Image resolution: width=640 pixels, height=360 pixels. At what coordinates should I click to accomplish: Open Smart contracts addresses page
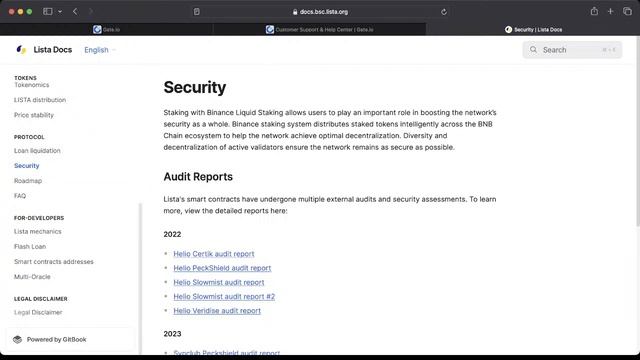tap(53, 262)
